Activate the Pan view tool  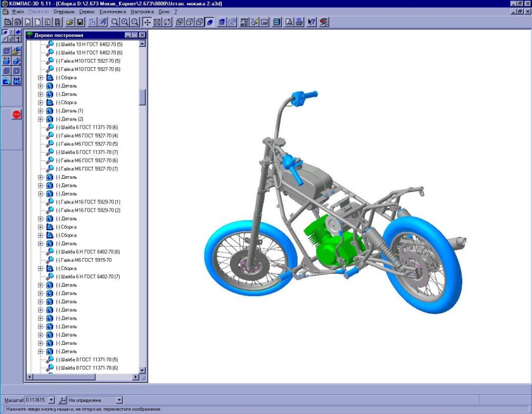point(149,23)
